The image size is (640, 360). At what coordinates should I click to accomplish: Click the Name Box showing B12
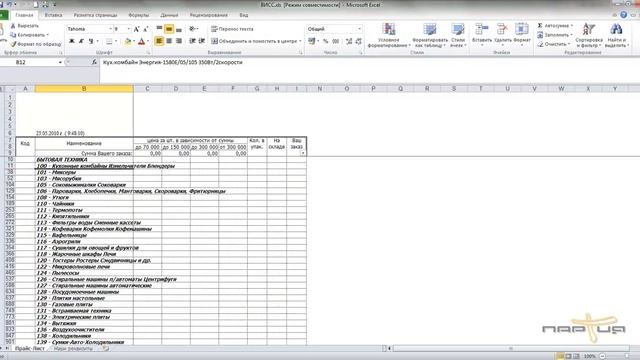[28, 62]
